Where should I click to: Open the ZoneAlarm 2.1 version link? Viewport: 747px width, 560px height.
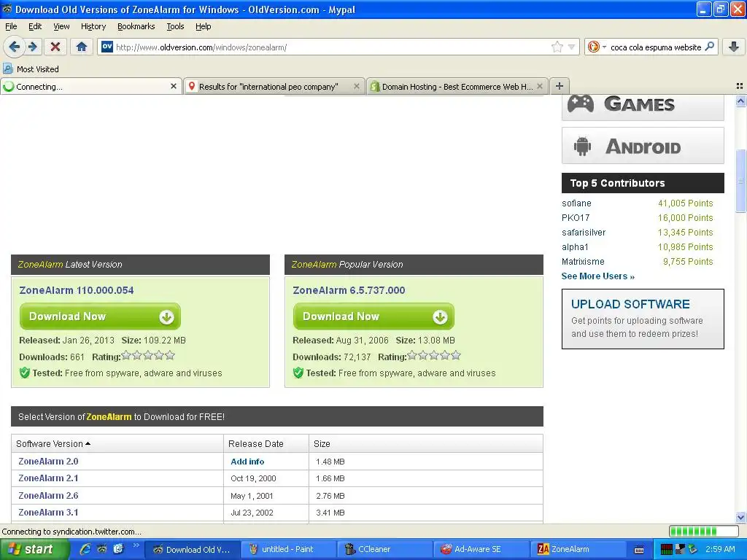[x=48, y=478]
